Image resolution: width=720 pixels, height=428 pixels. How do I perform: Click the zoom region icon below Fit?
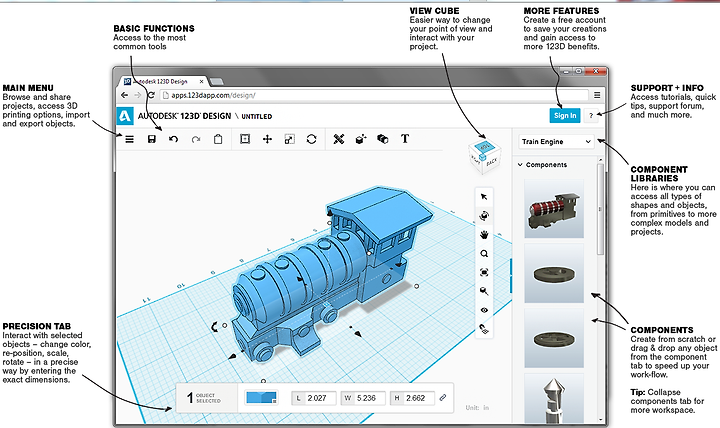(x=484, y=291)
